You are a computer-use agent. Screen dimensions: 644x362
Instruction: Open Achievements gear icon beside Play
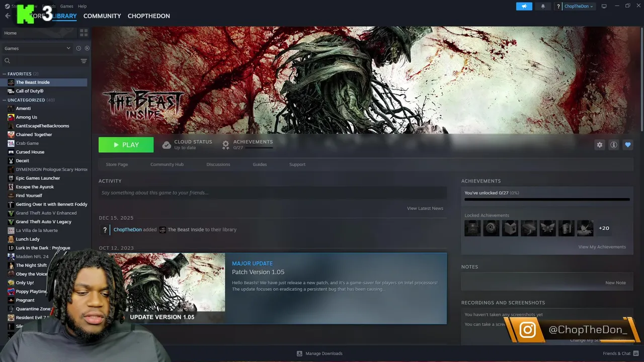tap(226, 145)
